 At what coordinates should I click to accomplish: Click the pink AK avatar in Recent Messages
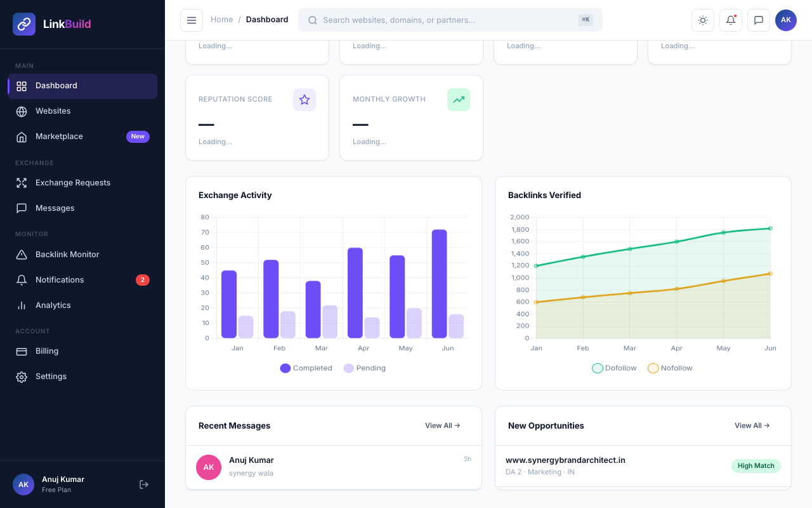[209, 467]
